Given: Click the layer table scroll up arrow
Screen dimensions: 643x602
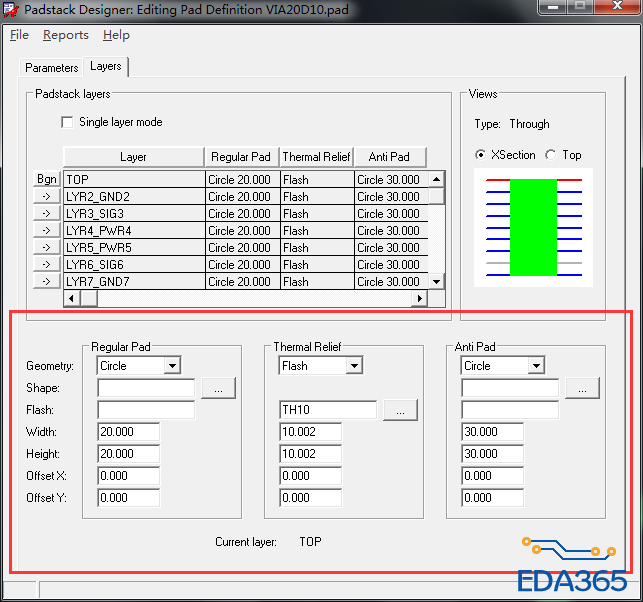Looking at the screenshot, I should point(436,179).
